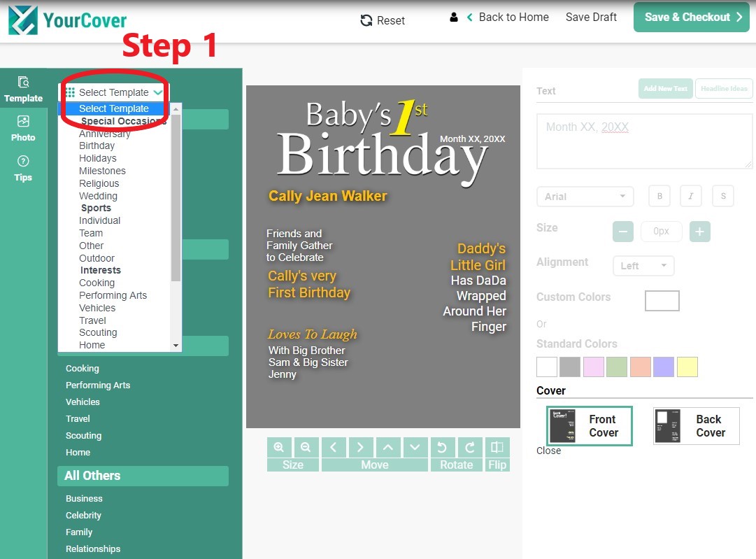
Task: Click the user account icon in the header
Action: tap(455, 17)
